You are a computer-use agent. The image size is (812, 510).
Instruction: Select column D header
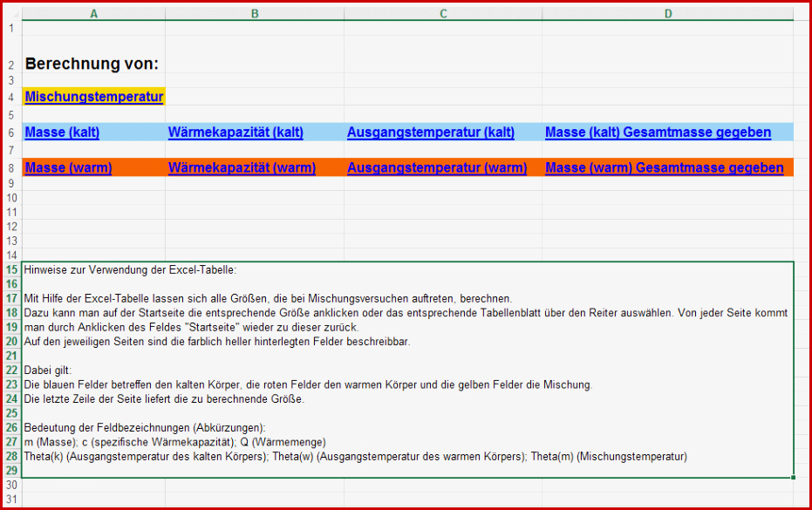pos(667,14)
